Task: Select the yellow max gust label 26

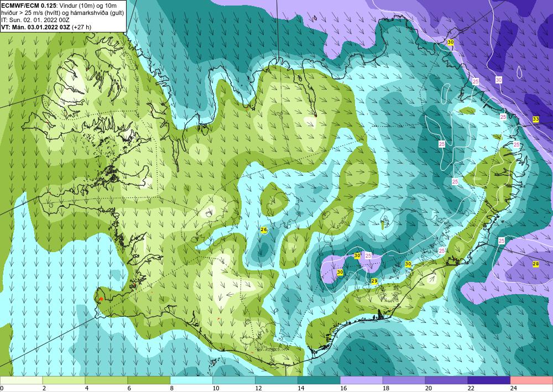Action: [x=263, y=230]
